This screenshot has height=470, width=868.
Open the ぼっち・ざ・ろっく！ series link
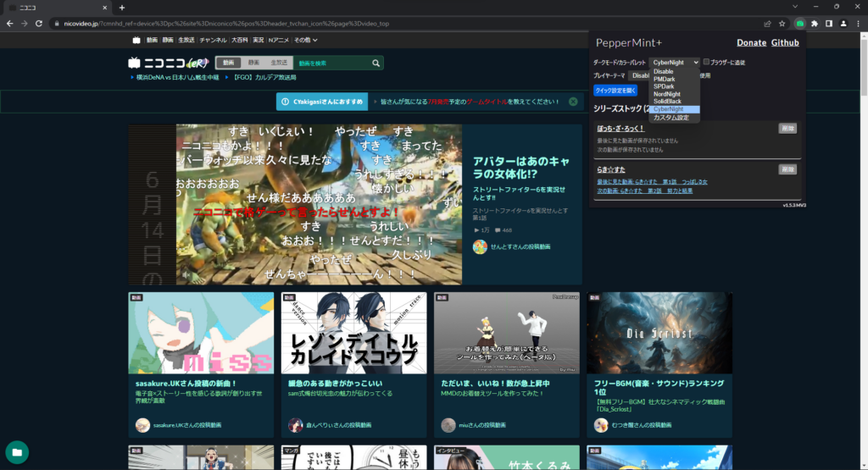click(620, 128)
